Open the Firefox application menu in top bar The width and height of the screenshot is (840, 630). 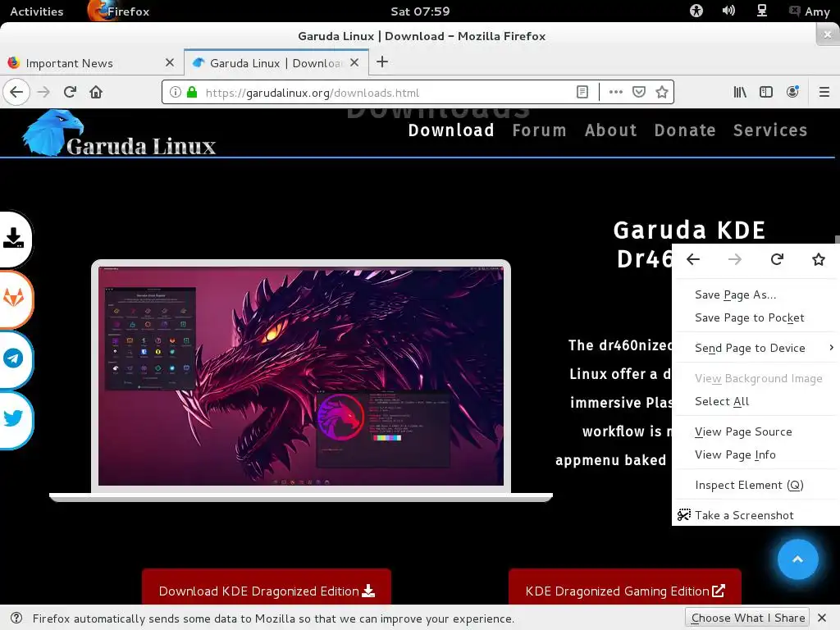pos(119,11)
